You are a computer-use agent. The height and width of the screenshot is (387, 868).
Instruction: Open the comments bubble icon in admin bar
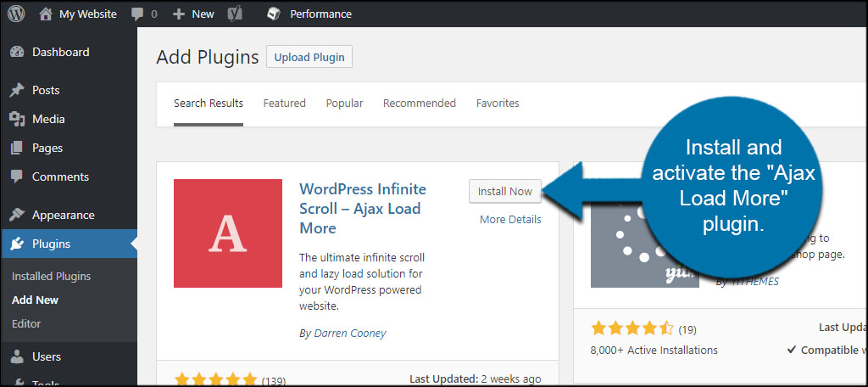coord(137,14)
